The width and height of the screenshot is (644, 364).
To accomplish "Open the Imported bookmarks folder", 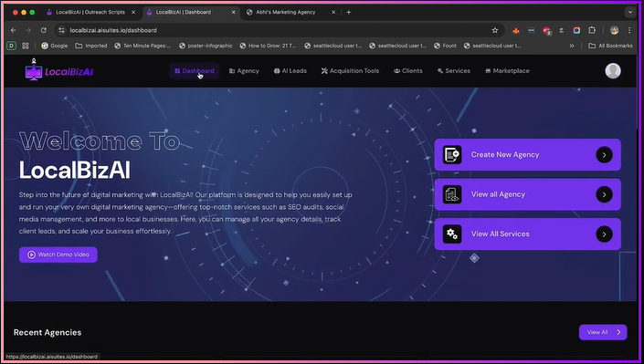I will pos(91,46).
